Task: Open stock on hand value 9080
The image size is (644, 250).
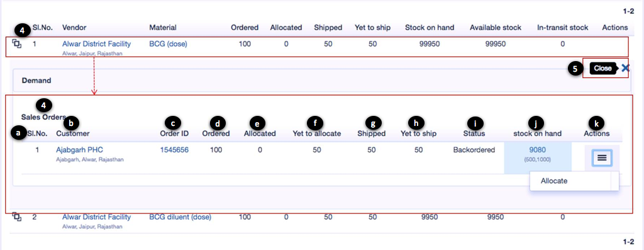Action: (x=537, y=150)
